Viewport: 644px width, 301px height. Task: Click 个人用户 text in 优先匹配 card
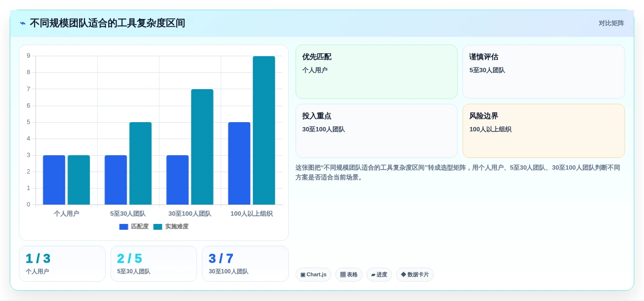[315, 70]
